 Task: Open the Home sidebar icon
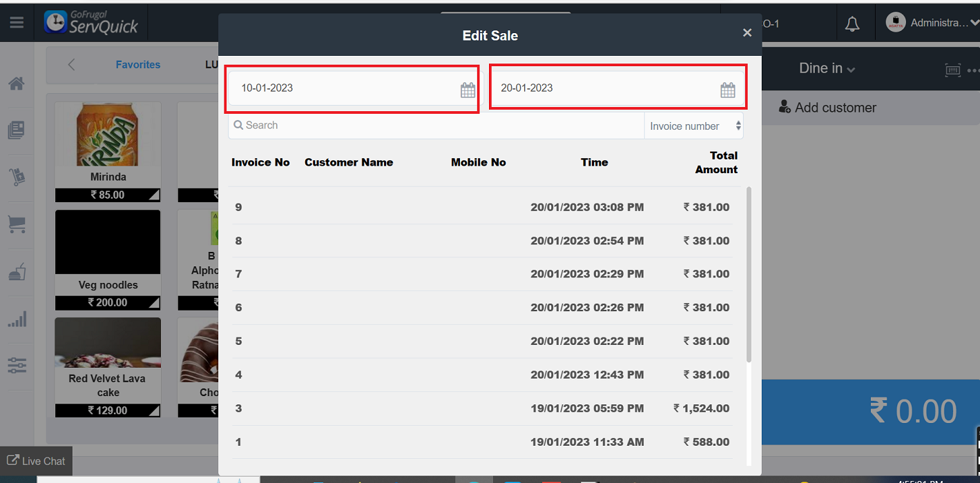(x=17, y=83)
